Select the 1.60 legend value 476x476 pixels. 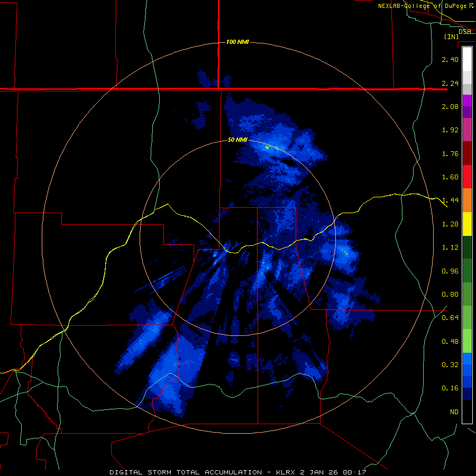(450, 177)
